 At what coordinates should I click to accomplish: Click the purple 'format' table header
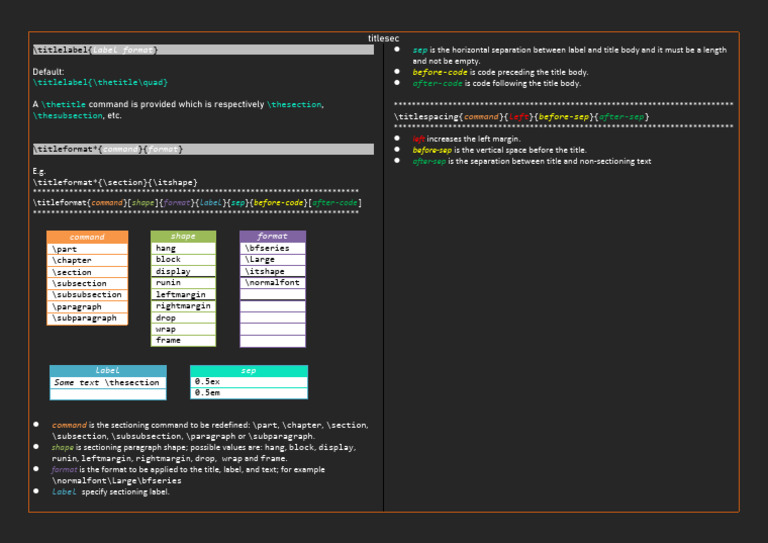click(x=273, y=236)
